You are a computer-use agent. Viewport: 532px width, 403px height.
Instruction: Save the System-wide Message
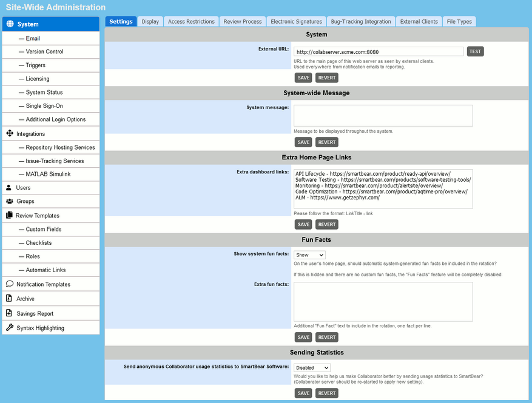coord(303,142)
